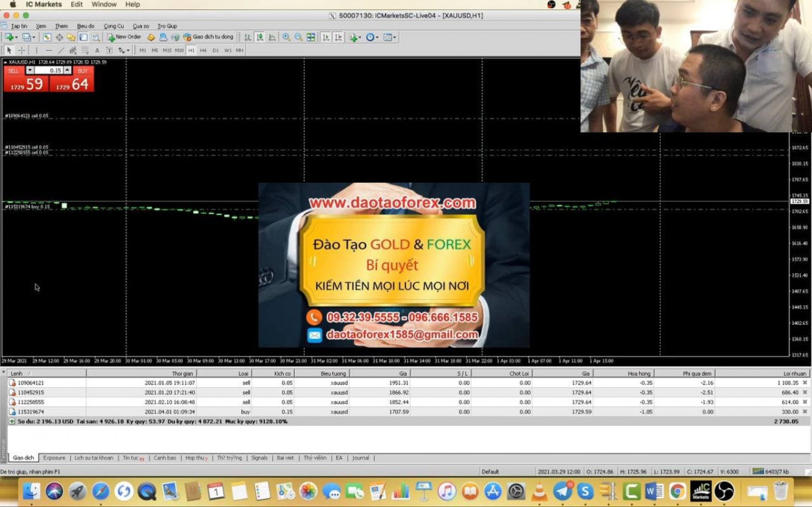Click the New Order toolbar button
Viewport: 812px width, 507px height.
[125, 37]
